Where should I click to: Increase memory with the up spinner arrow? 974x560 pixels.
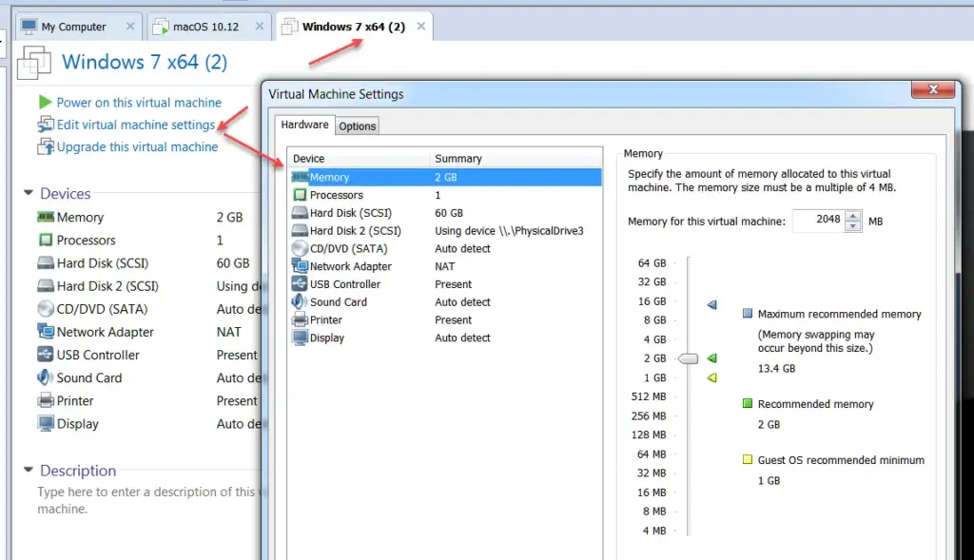click(853, 216)
